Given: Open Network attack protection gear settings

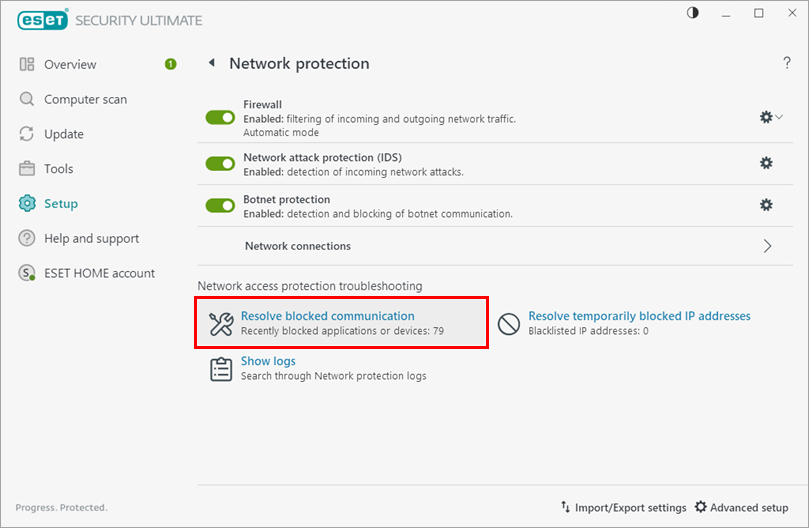Looking at the screenshot, I should pos(766,163).
